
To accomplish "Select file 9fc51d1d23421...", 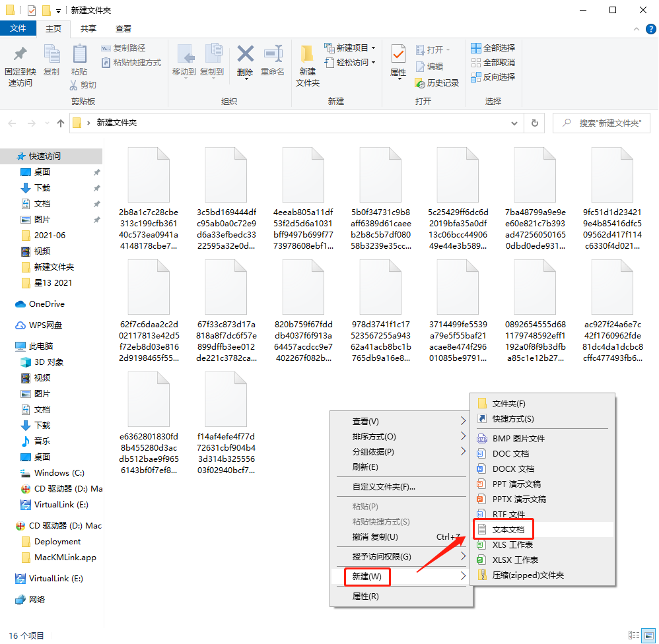I will [x=612, y=199].
